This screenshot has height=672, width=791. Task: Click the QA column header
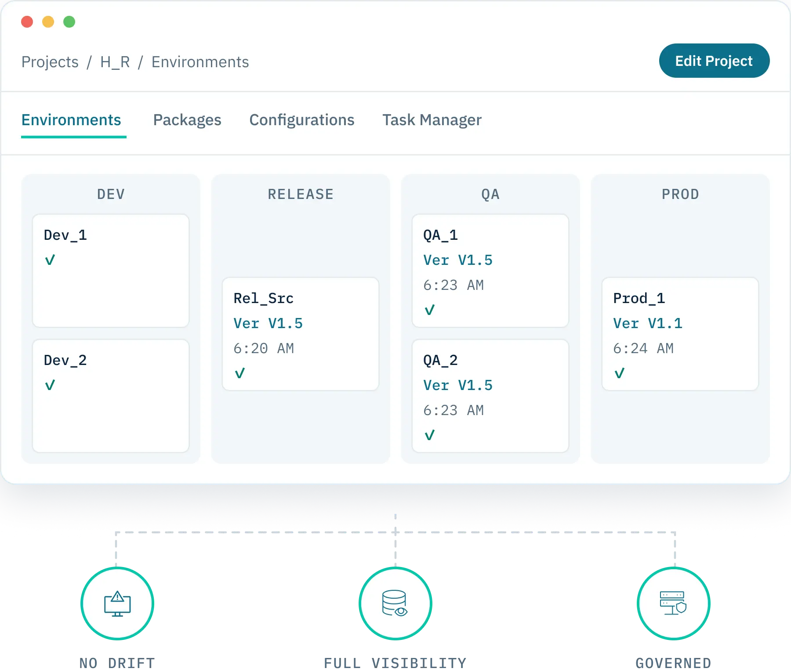coord(491,194)
